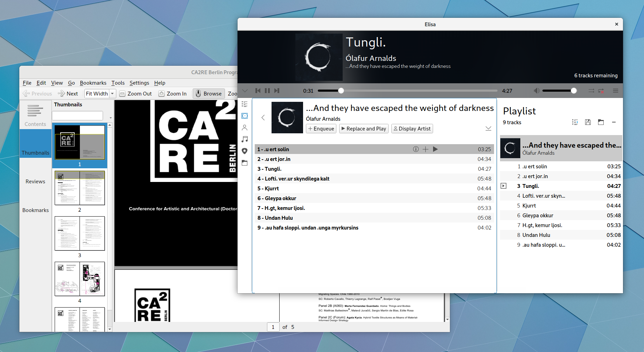Save the playlist
644x352 pixels.
pos(588,122)
